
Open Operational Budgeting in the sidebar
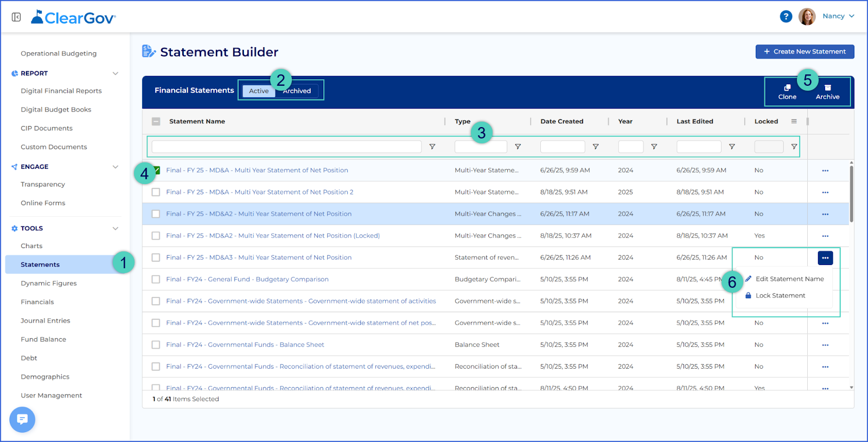click(x=59, y=54)
